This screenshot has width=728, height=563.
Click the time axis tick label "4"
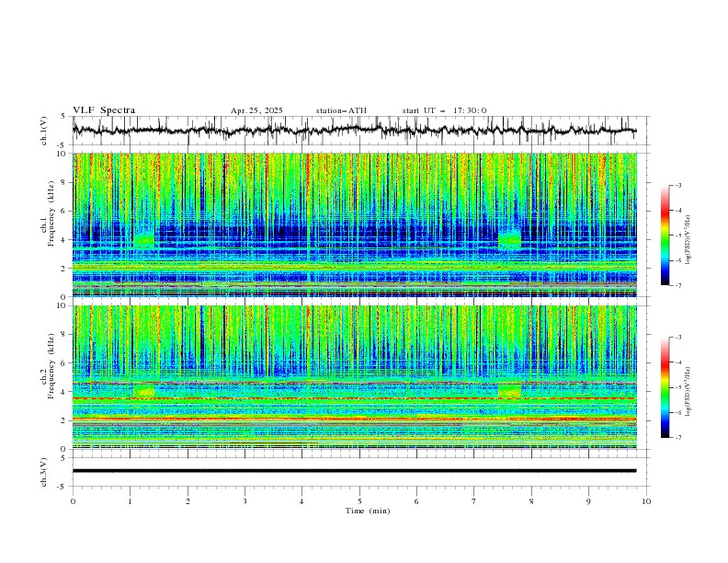pyautogui.click(x=301, y=501)
